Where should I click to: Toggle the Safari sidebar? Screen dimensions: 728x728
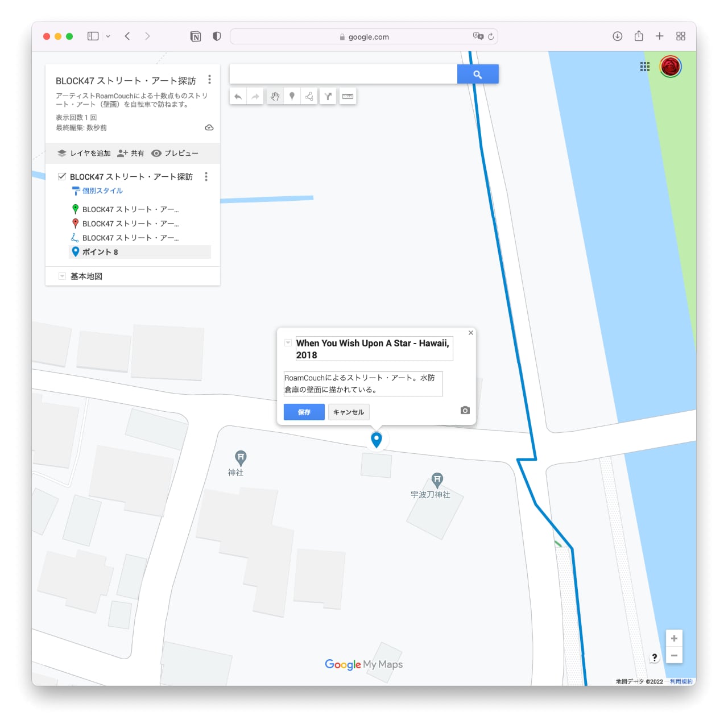point(93,36)
